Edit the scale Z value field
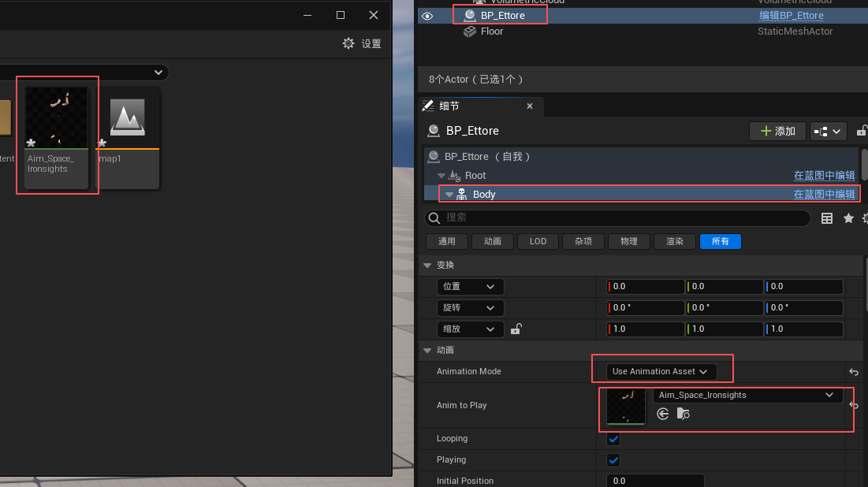The width and height of the screenshot is (868, 487). (804, 329)
